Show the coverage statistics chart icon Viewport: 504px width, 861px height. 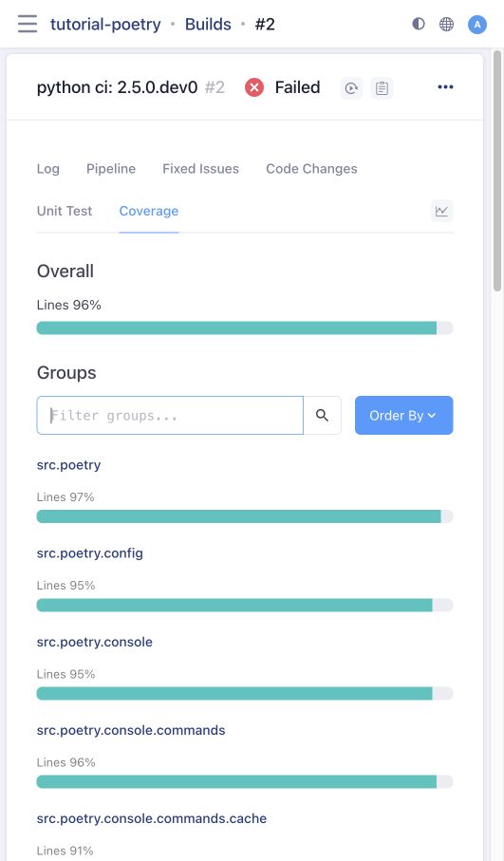pyautogui.click(x=442, y=211)
